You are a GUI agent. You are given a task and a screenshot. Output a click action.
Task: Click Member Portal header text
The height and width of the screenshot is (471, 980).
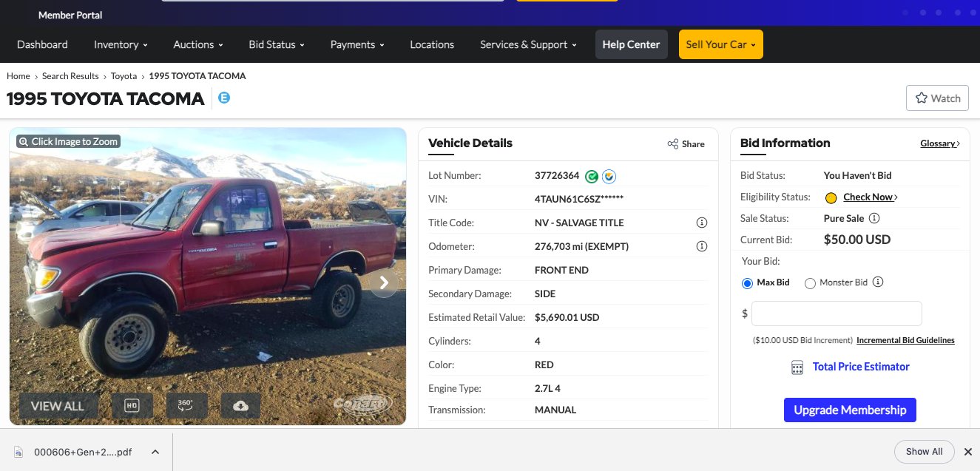coord(70,15)
